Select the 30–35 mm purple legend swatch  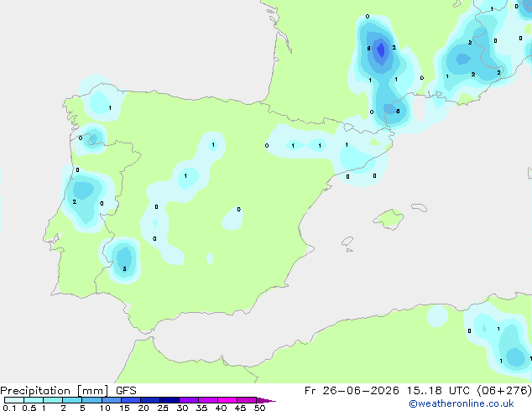pos(189,400)
